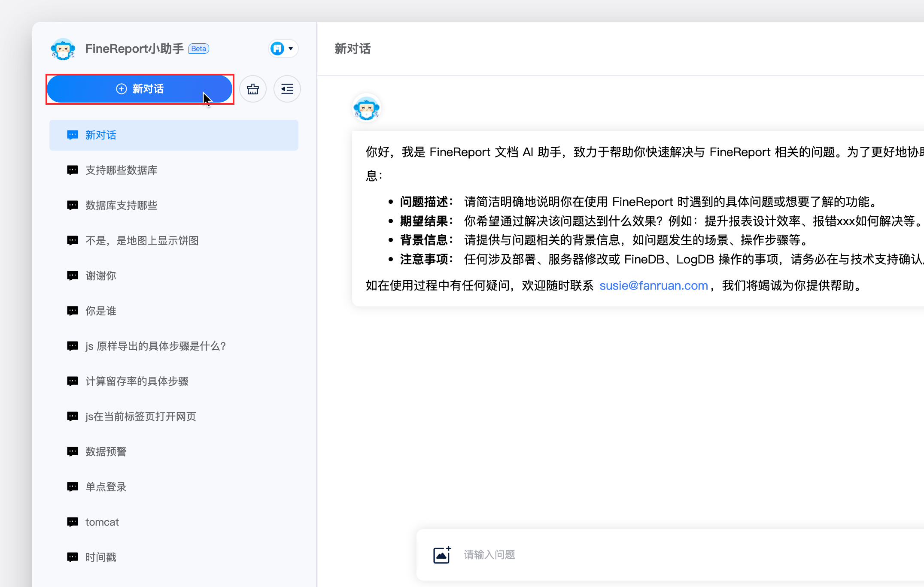Start a 新对话 with blue button
Screen dimensions: 924x587
tap(140, 89)
